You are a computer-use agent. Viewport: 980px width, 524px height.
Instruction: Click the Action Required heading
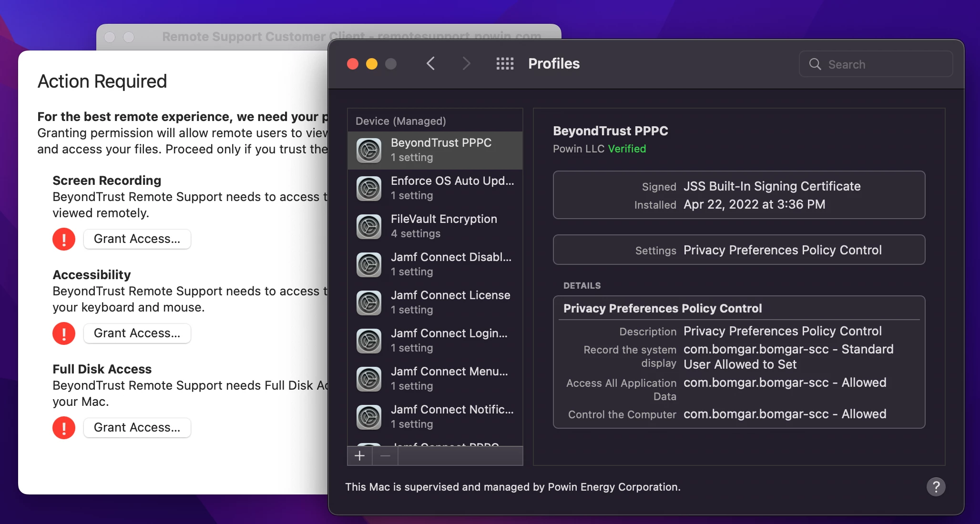point(102,81)
